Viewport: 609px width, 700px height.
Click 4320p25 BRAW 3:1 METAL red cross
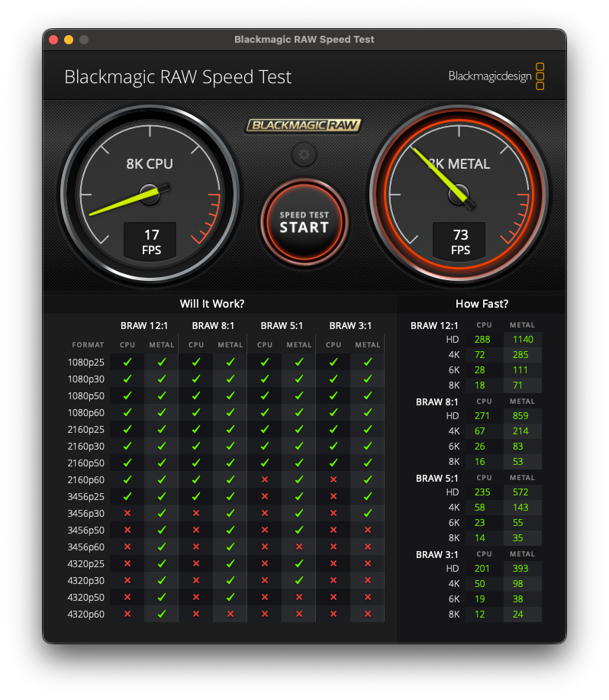(368, 563)
